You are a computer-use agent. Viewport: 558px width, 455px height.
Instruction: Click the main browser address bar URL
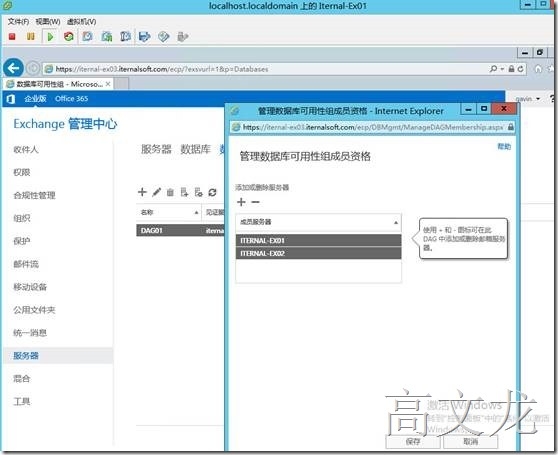[x=162, y=69]
